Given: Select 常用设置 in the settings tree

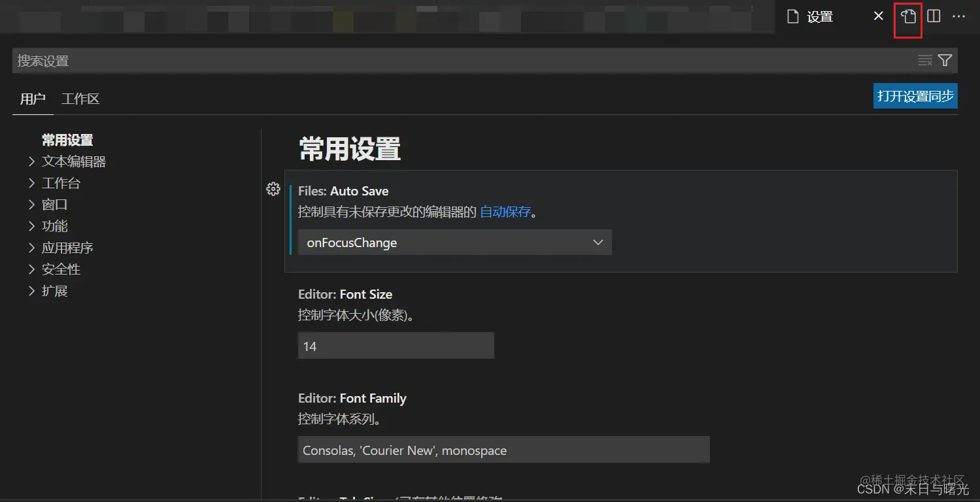Looking at the screenshot, I should click(67, 140).
